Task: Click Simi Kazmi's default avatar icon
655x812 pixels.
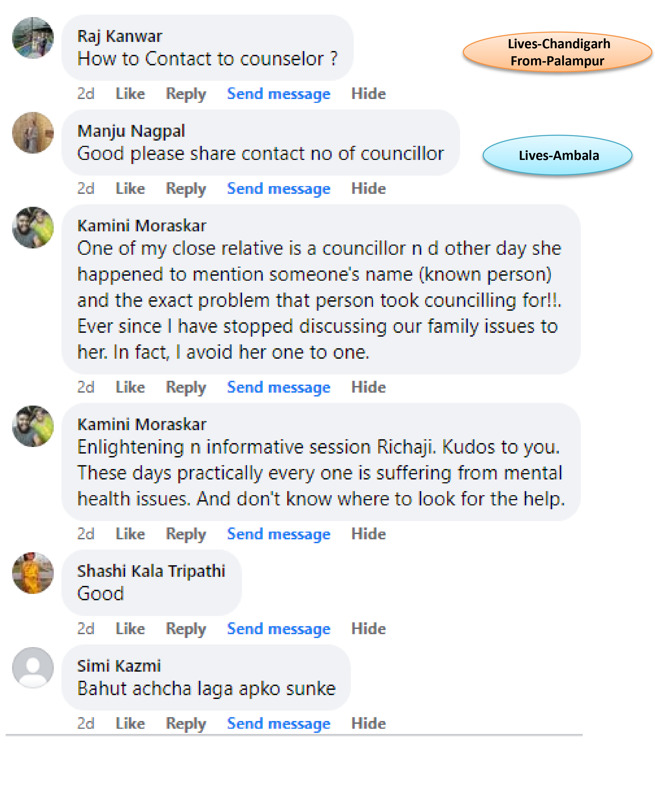Action: (33, 668)
